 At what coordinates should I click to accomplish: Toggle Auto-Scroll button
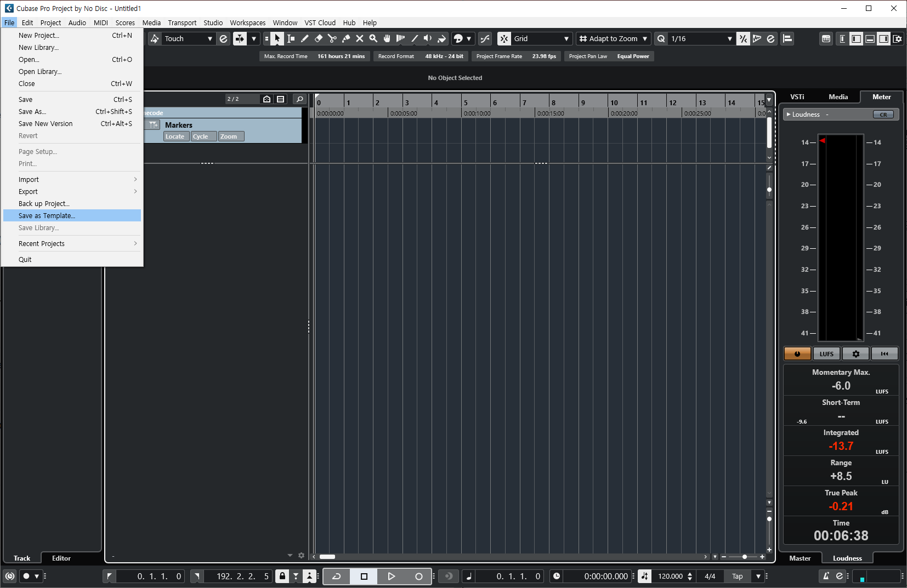(240, 38)
